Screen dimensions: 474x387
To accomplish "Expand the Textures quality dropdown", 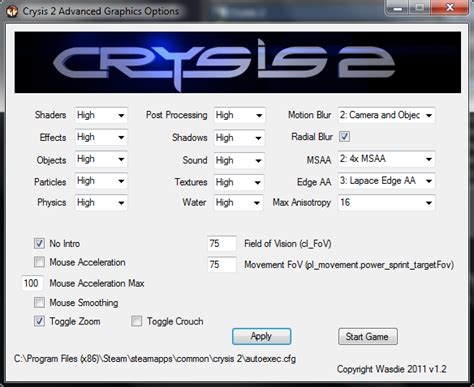I will [239, 182].
